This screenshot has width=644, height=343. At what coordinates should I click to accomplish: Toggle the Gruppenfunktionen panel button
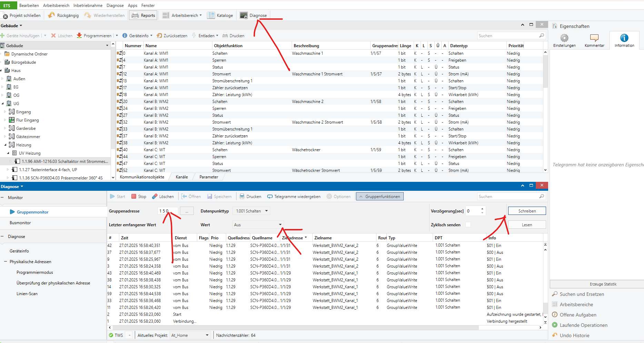coord(380,196)
